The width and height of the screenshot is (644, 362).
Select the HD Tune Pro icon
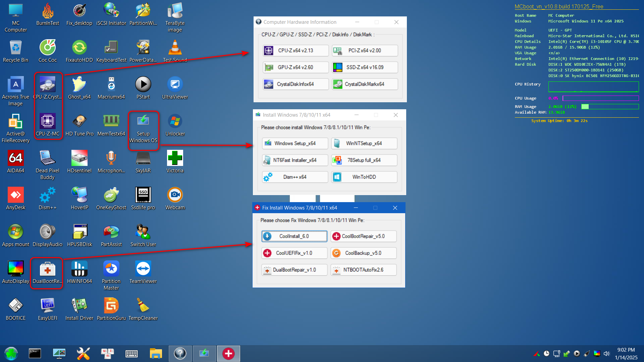(x=79, y=121)
